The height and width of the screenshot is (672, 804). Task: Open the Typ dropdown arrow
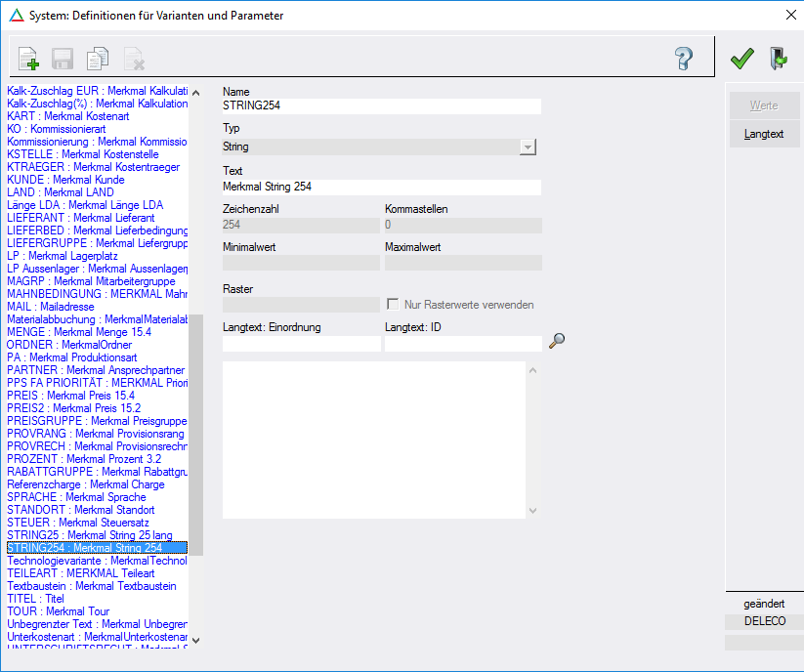pos(528,147)
